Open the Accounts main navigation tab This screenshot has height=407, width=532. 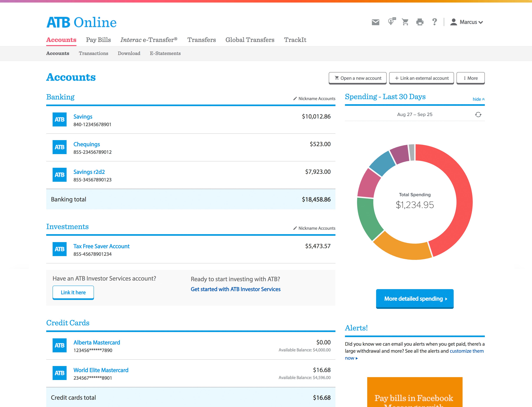tap(61, 40)
